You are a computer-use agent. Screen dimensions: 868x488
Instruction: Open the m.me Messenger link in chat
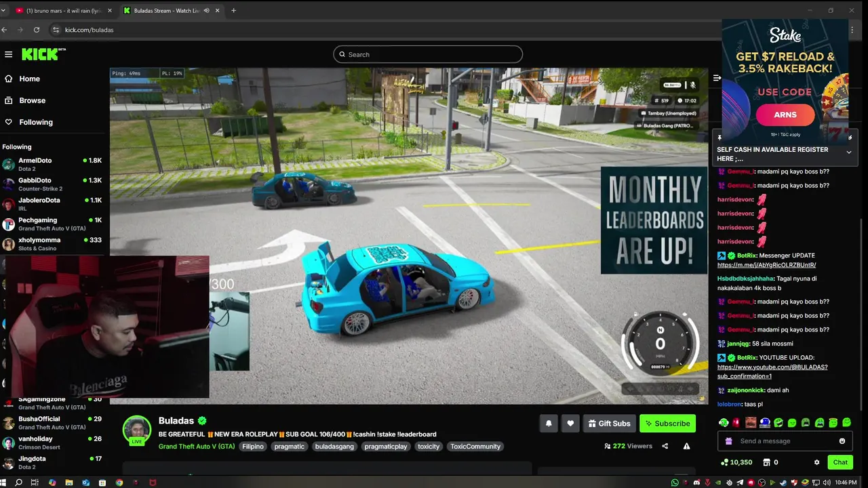click(766, 265)
